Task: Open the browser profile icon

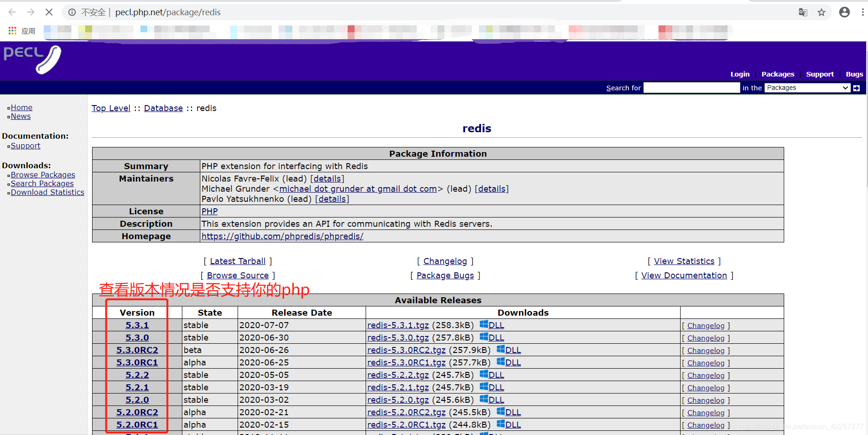Action: point(845,12)
